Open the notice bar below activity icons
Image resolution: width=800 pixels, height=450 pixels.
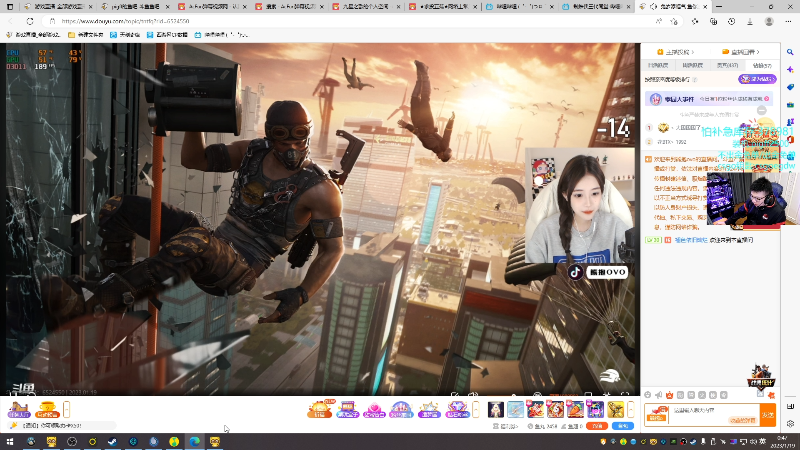click(61, 426)
